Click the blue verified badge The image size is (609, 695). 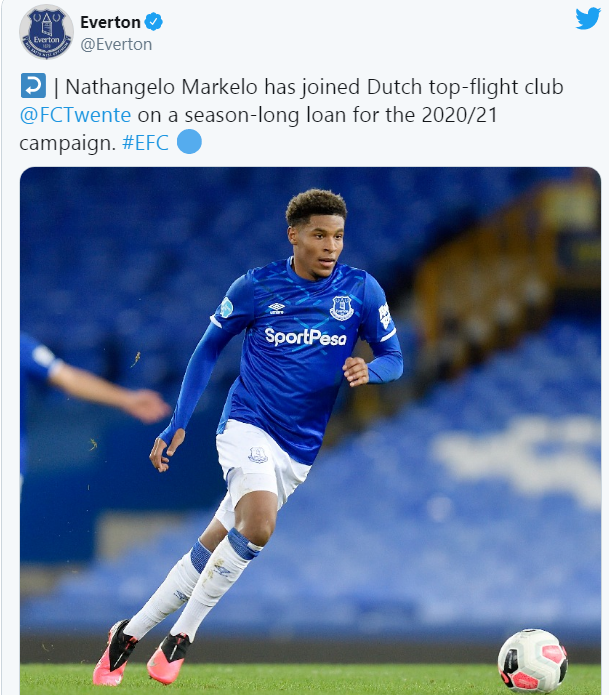tap(154, 22)
